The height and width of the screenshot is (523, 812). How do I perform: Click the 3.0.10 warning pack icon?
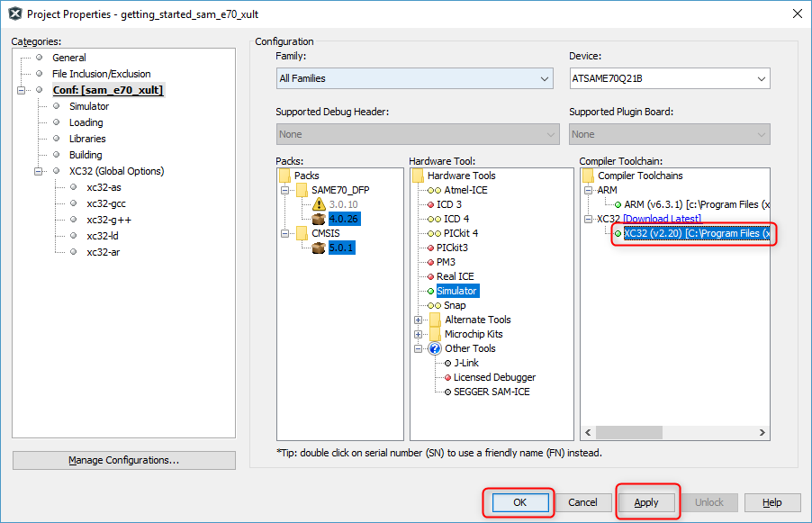318,204
